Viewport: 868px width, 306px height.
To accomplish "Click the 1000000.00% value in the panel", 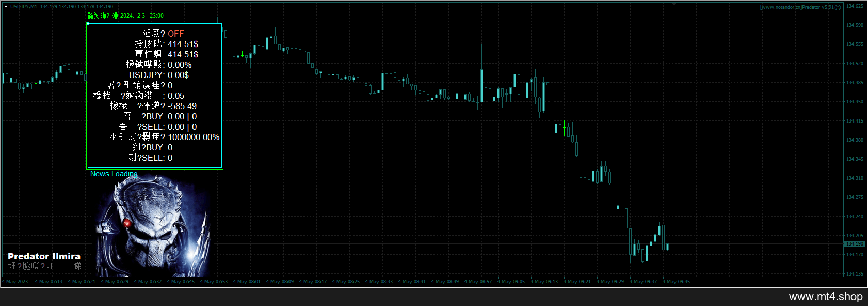I will tap(194, 137).
